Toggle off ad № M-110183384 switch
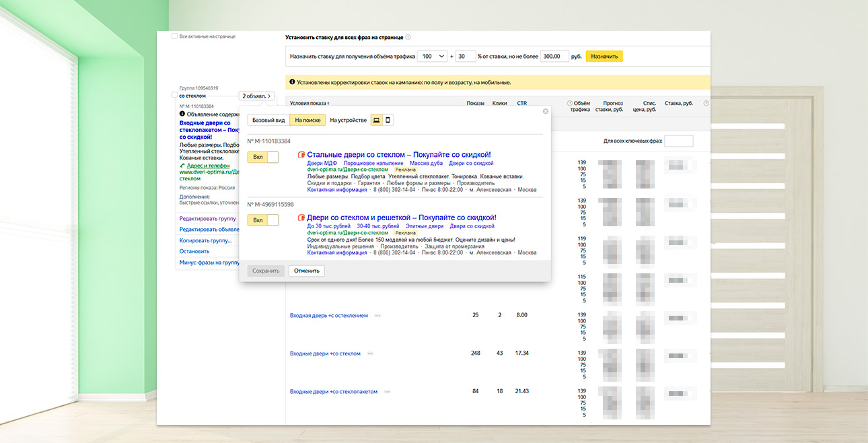Screen dimensions: 868x443 [x=262, y=157]
